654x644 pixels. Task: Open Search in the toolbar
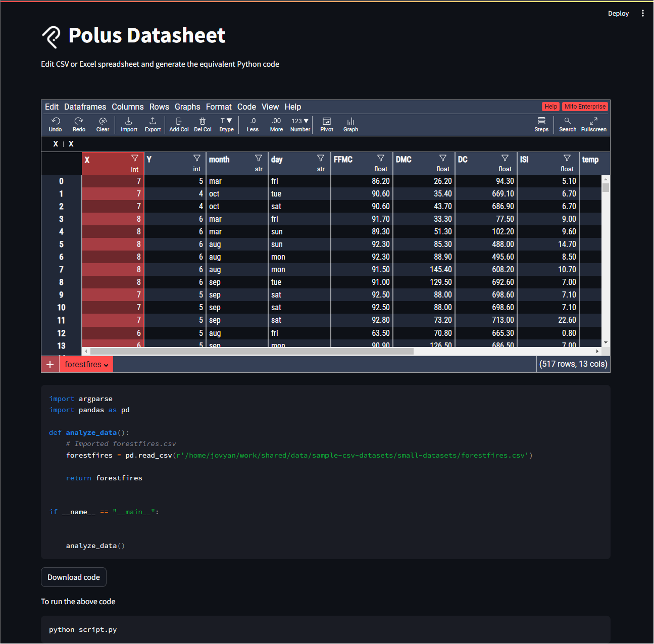click(568, 124)
